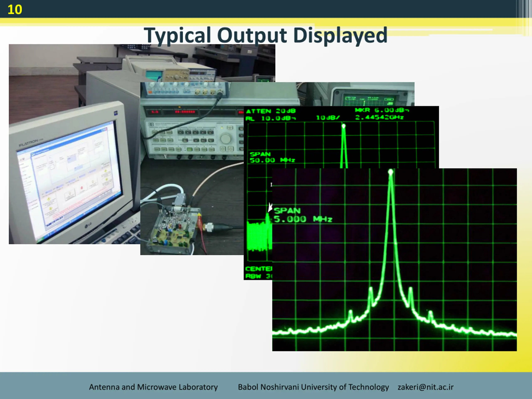The image size is (532, 399).
Task: Select the Antenna and Microwave Laboratory footer text
Action: tap(153, 387)
